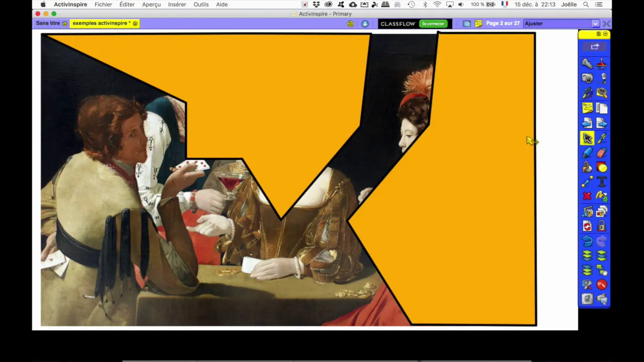Open the ActivInspire application menu
The width and height of the screenshot is (644, 362).
[70, 5]
